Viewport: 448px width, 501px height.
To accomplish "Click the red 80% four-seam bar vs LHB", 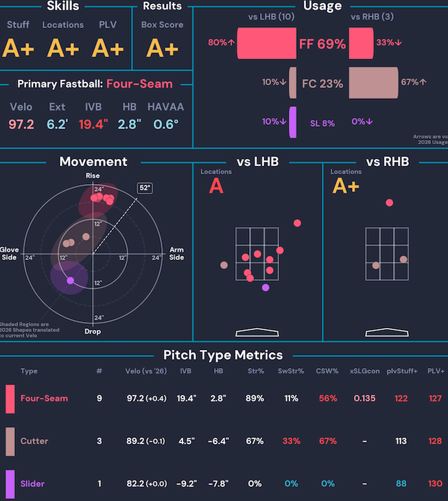I will coord(266,43).
